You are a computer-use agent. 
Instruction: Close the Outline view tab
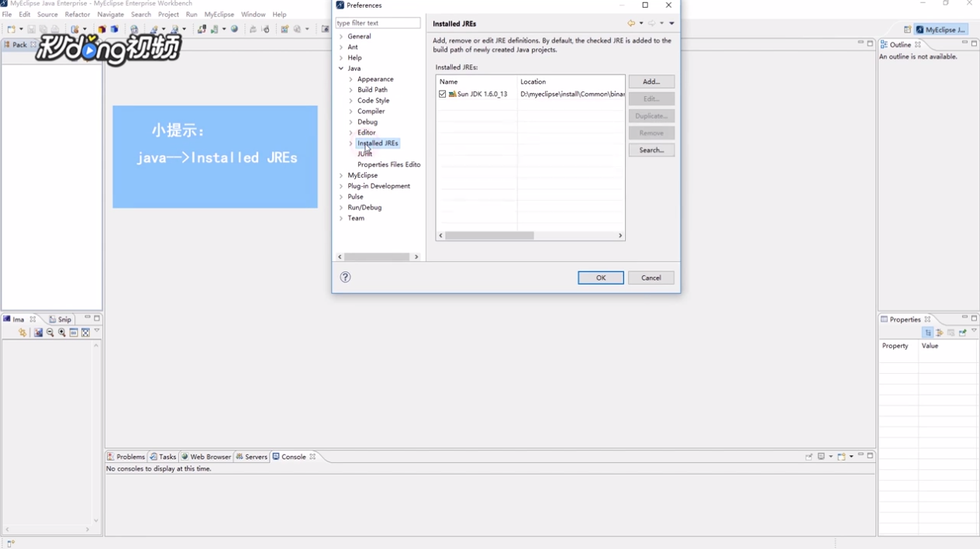pos(918,45)
